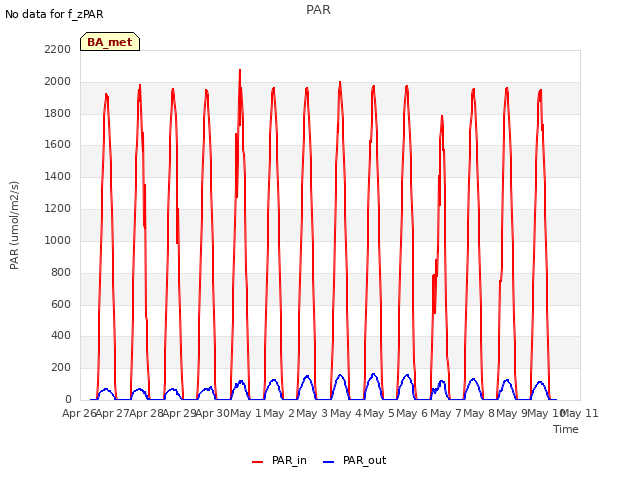Click the red PAR_in legend swatch
This screenshot has height=480, width=640.
coord(258,462)
